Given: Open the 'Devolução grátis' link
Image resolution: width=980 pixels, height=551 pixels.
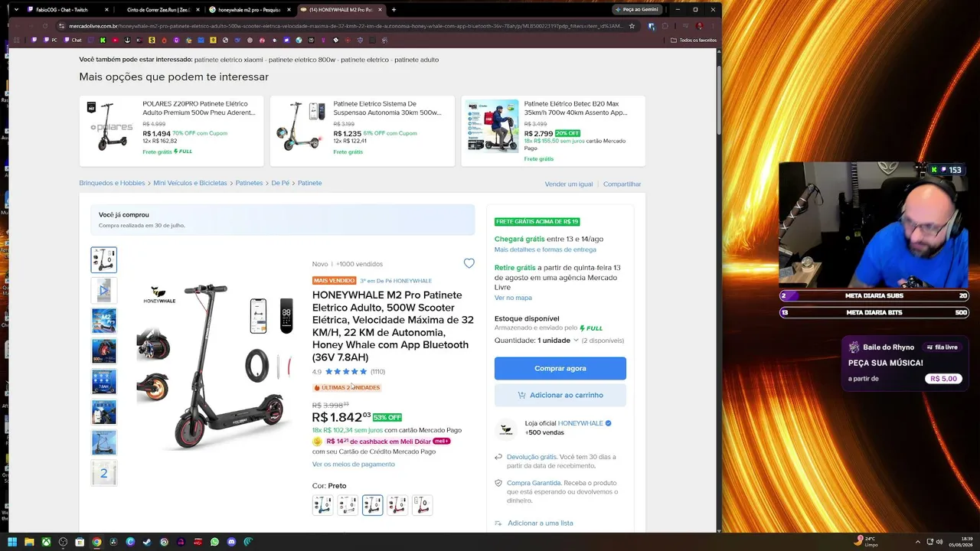Looking at the screenshot, I should (531, 457).
